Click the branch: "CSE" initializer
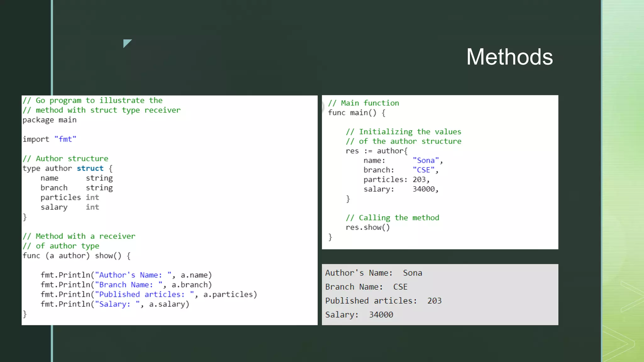644x362 pixels. pyautogui.click(x=401, y=170)
